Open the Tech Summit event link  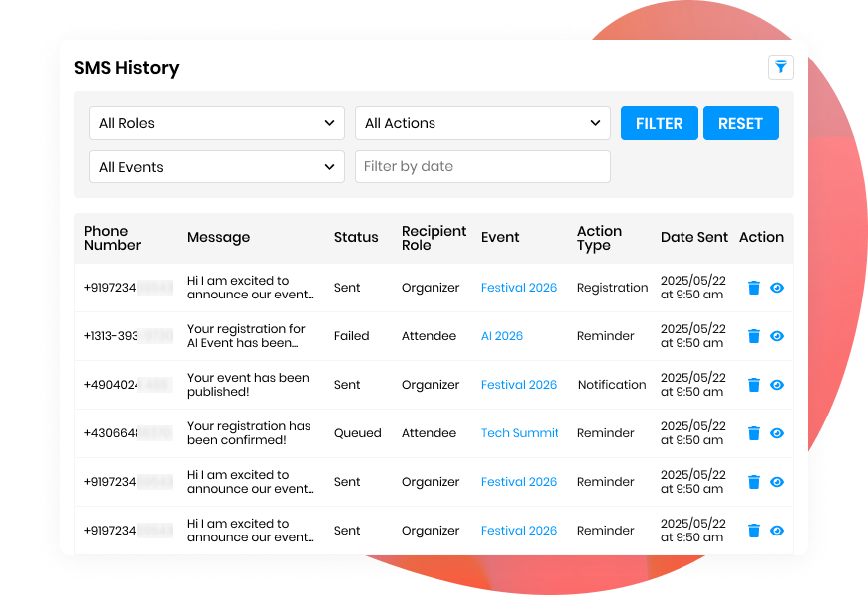519,433
